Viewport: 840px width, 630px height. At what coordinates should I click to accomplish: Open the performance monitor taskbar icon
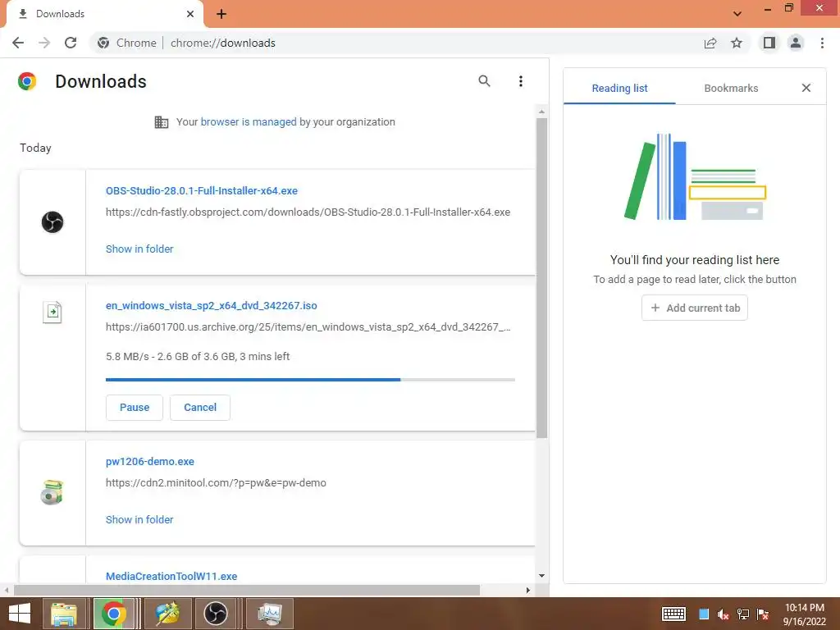269,614
